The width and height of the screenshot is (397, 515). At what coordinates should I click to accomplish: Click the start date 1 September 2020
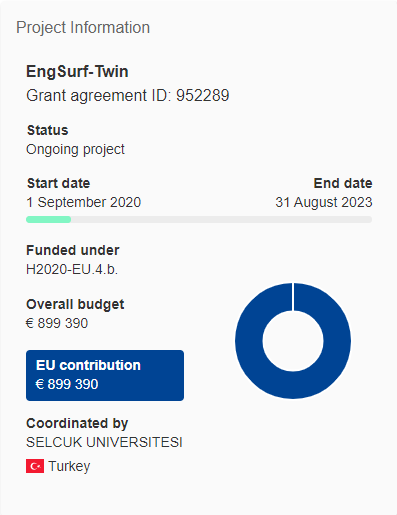(x=84, y=202)
